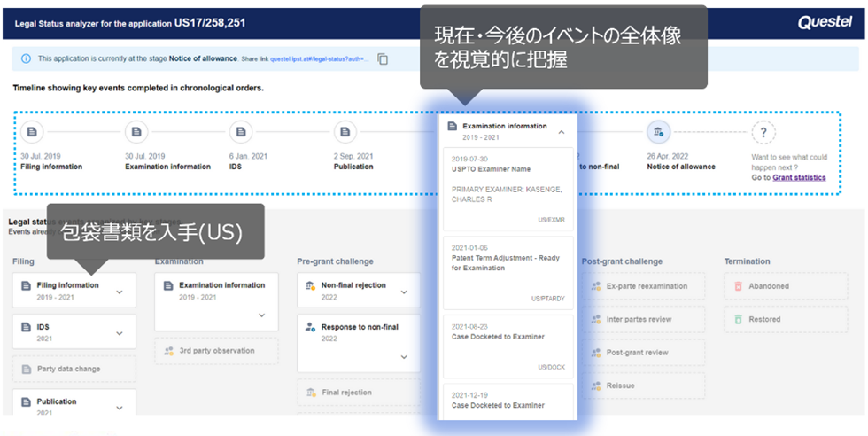The image size is (868, 436).
Task: Click document icon in Examination information popup header
Action: [453, 127]
